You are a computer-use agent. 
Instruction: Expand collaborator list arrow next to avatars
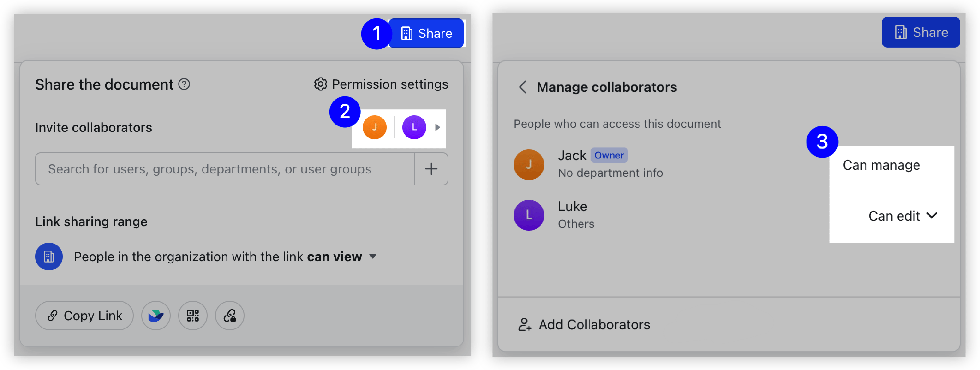coord(437,127)
